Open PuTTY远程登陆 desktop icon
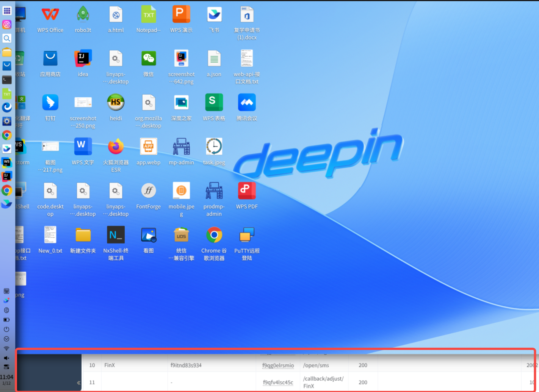Viewport: 539px width, 392px height. [x=247, y=244]
